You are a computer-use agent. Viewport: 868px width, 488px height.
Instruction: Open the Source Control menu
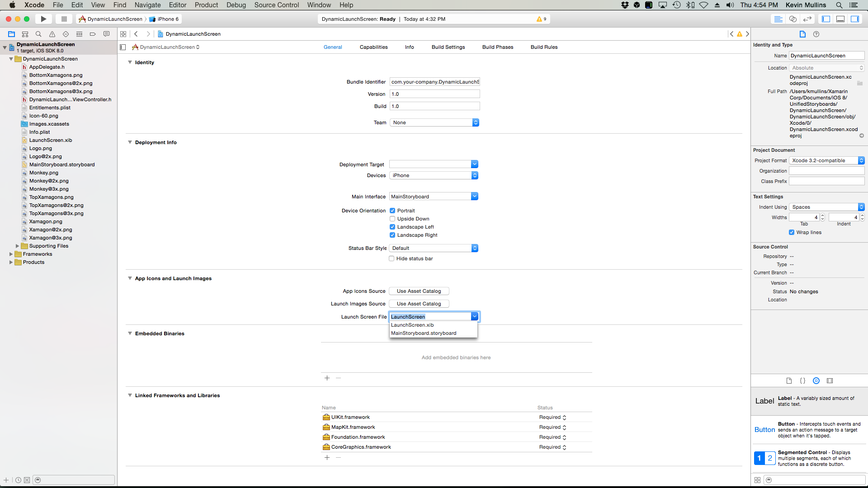276,5
